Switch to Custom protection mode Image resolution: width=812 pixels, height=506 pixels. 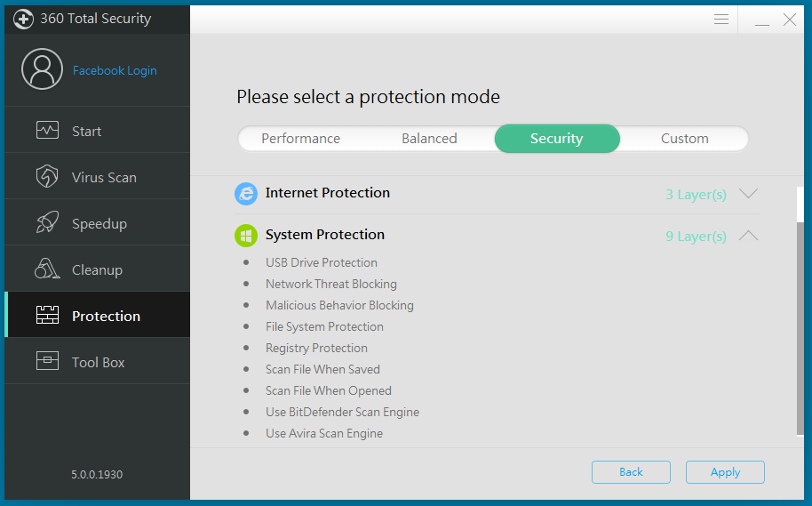point(684,139)
